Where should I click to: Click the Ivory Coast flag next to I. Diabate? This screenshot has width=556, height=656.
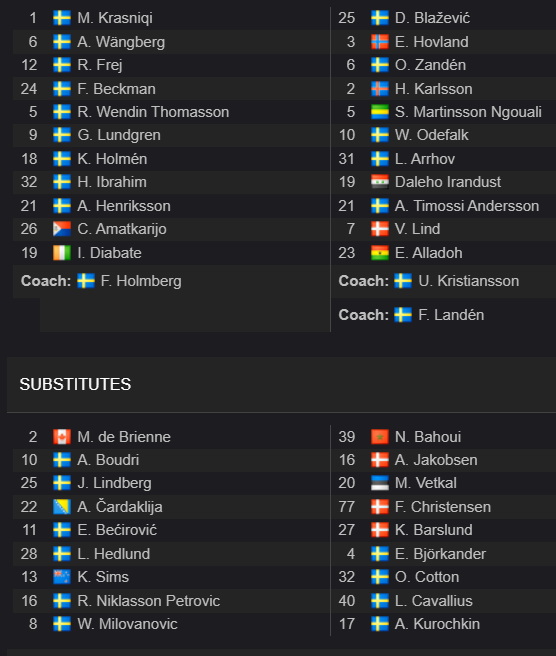click(62, 253)
